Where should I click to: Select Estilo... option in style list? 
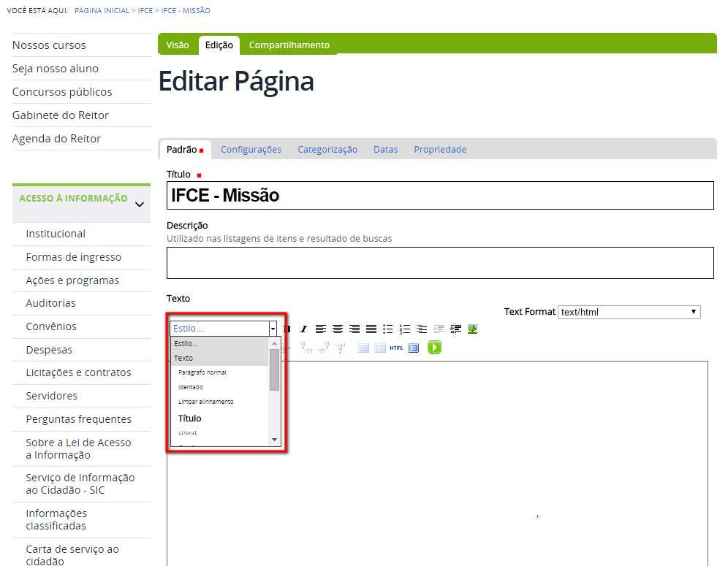coord(219,344)
